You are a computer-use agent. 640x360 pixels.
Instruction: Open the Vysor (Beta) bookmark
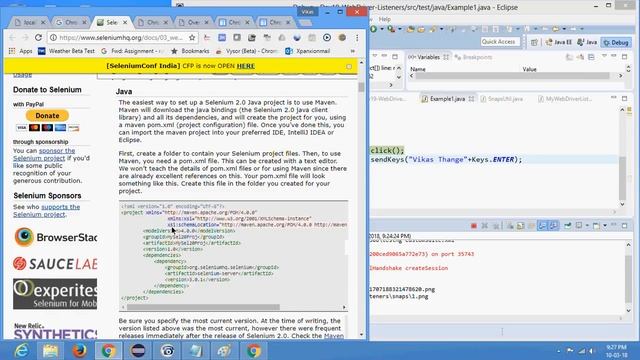247,51
